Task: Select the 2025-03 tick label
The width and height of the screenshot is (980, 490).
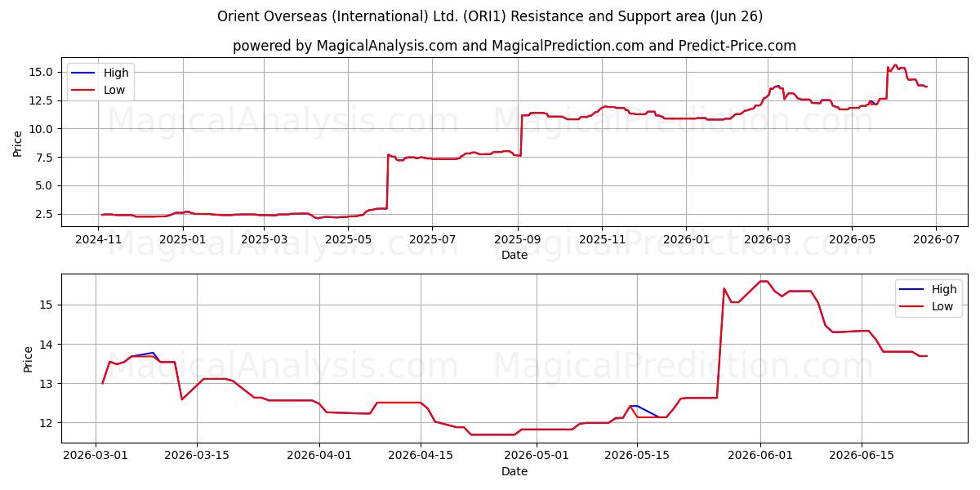Action: pyautogui.click(x=263, y=239)
